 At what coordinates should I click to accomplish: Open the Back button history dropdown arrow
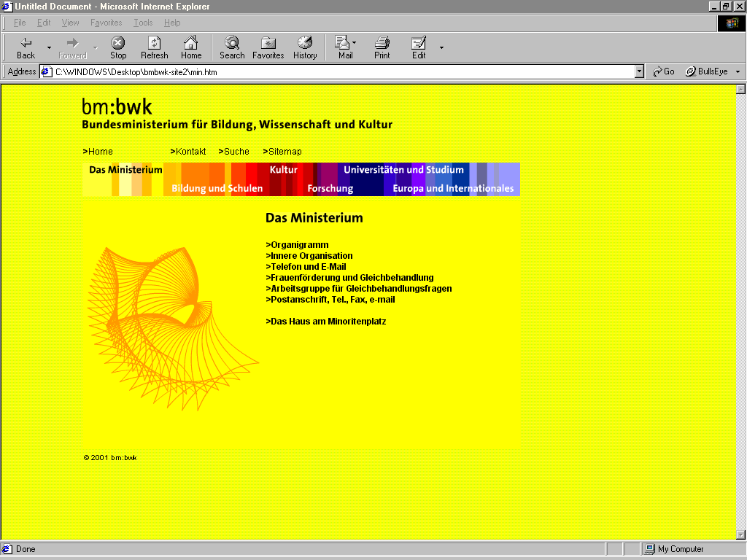[x=49, y=47]
